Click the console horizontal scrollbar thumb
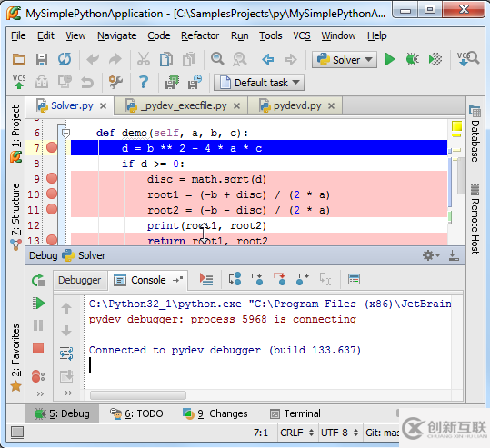Screen dimensions: 490x448 click(x=138, y=395)
